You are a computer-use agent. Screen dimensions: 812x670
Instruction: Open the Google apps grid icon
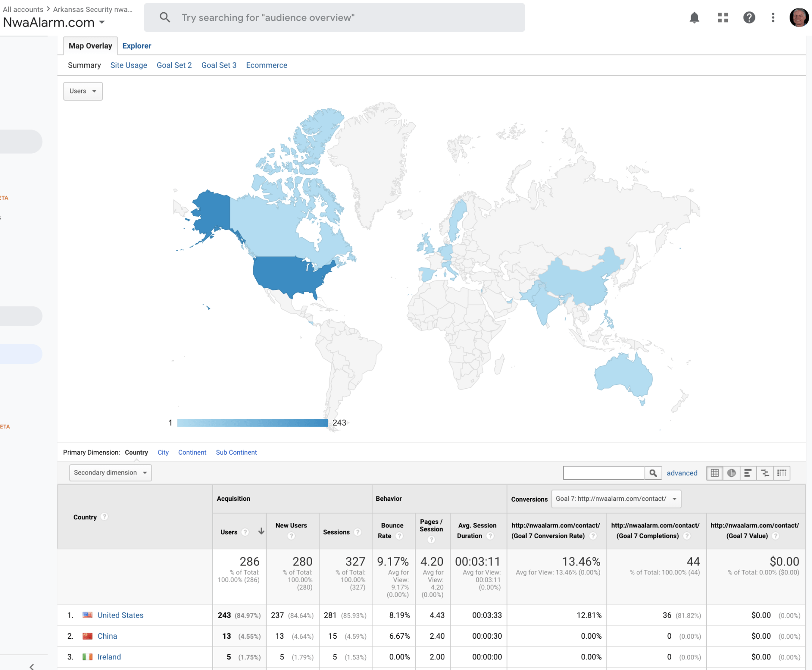tap(723, 17)
